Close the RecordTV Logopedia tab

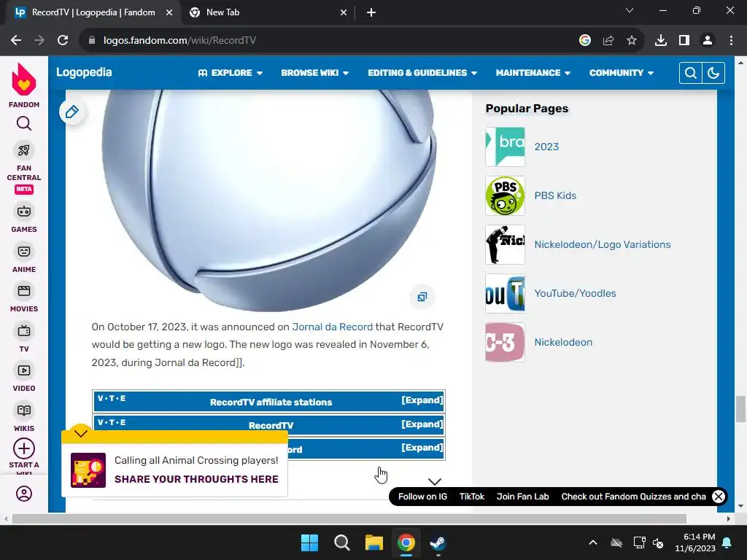[x=169, y=13]
